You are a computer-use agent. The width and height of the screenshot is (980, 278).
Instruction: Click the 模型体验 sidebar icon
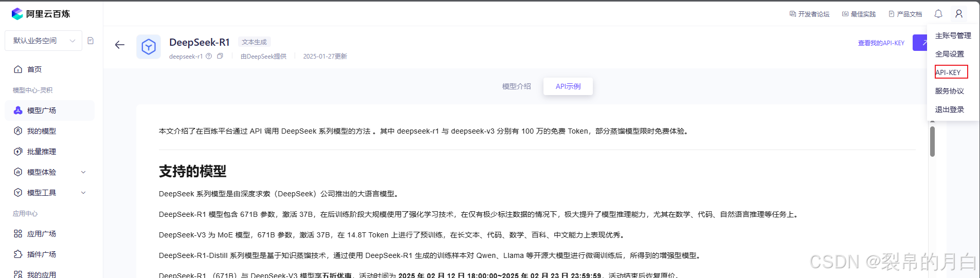click(18, 172)
